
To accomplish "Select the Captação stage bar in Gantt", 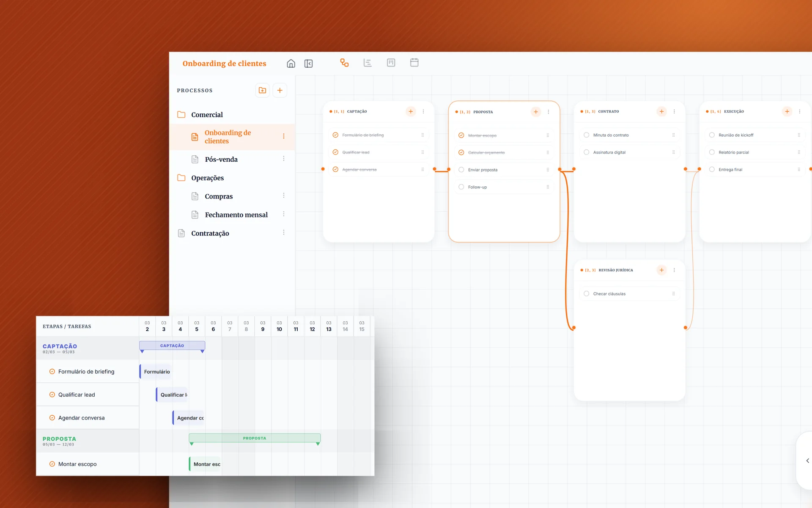I will click(172, 346).
